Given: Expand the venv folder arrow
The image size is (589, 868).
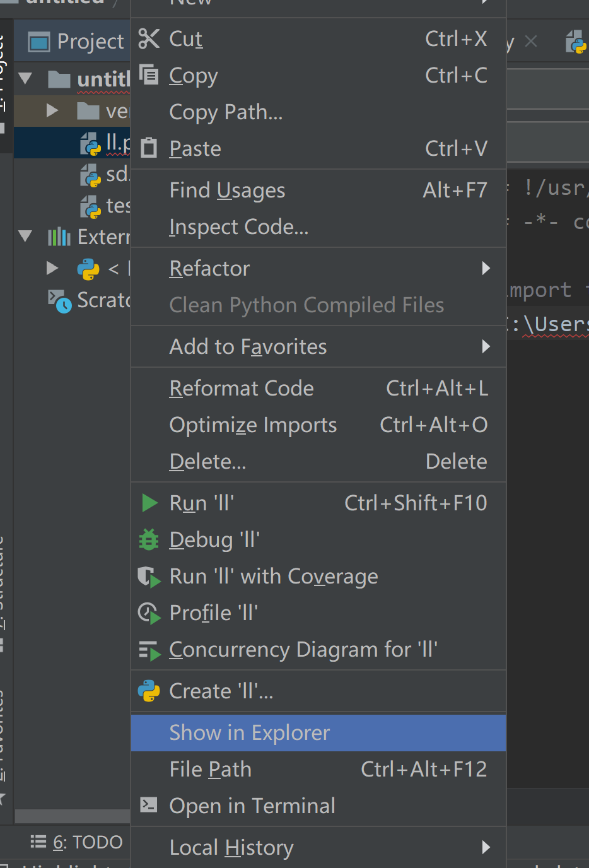Looking at the screenshot, I should (x=52, y=111).
